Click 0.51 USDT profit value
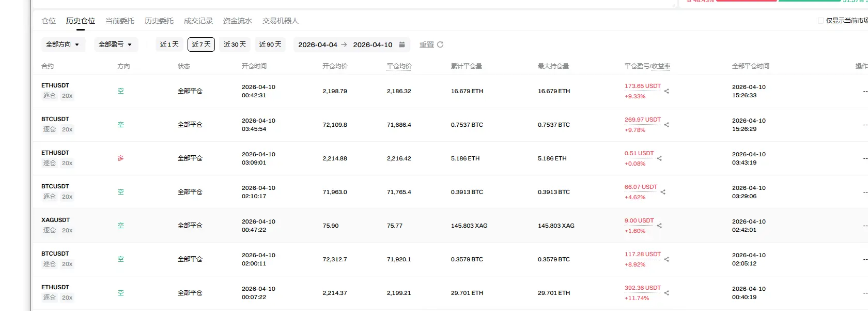 point(639,153)
